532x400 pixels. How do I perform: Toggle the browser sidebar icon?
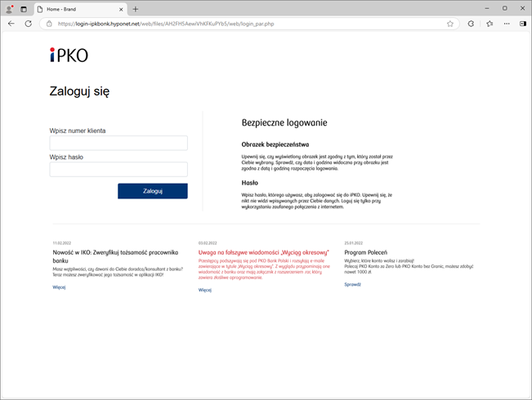(523, 24)
